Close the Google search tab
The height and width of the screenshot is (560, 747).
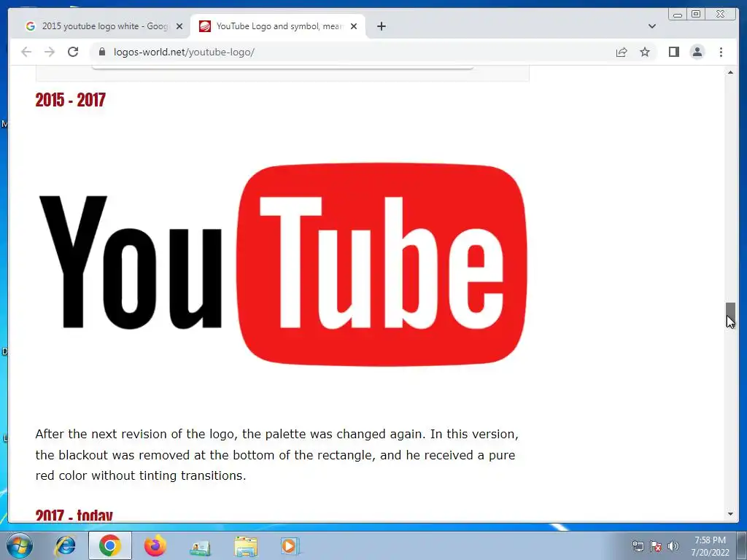click(x=179, y=27)
